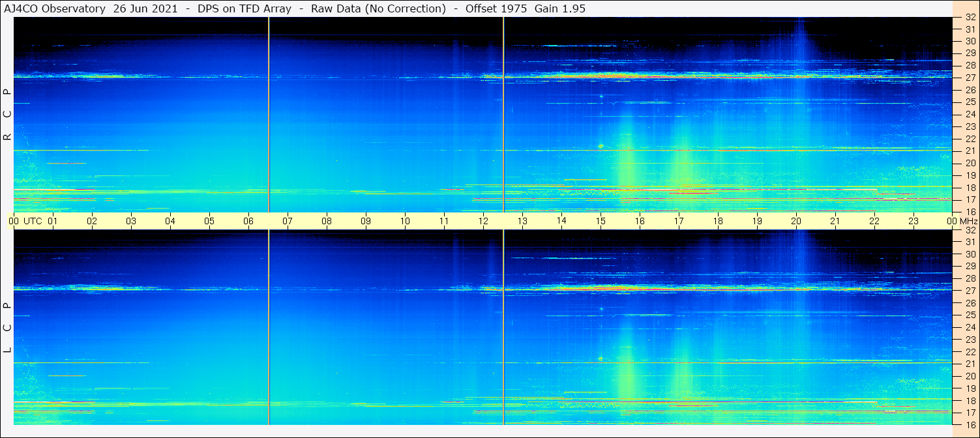The image size is (980, 438).
Task: Click the 27 MHz tick of RCP panel
Action: [970, 78]
